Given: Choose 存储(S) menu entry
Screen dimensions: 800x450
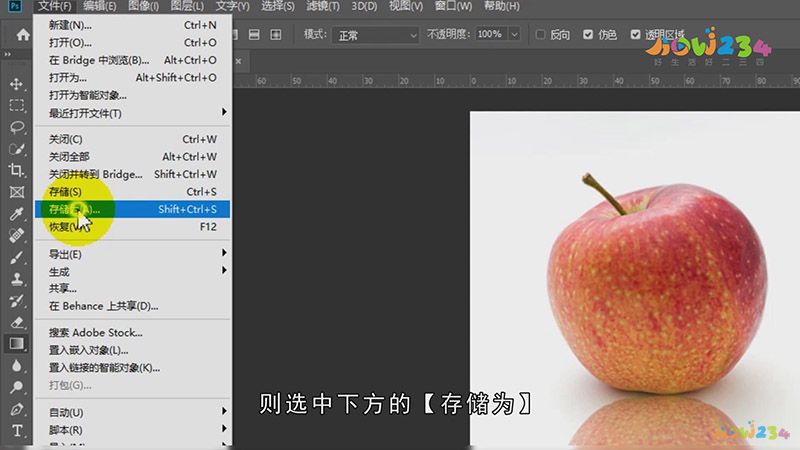Looking at the screenshot, I should pyautogui.click(x=132, y=191).
